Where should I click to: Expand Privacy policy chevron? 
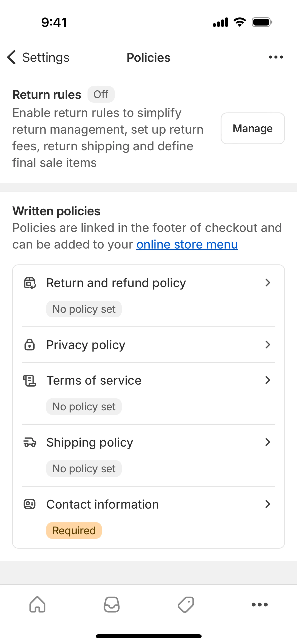[267, 345]
